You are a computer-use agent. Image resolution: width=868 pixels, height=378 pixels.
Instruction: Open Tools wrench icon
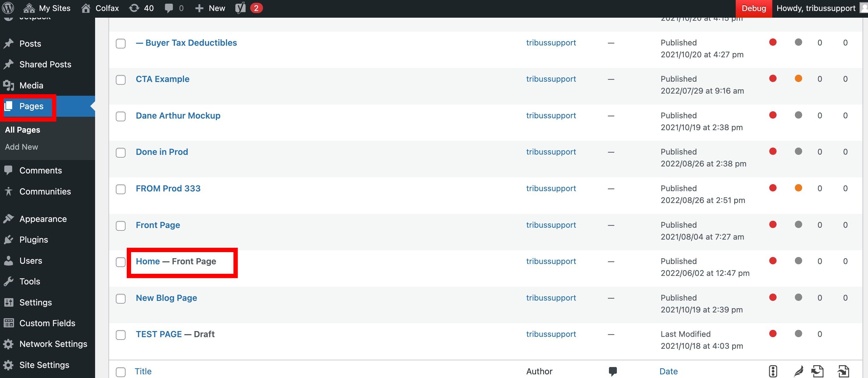(x=9, y=281)
